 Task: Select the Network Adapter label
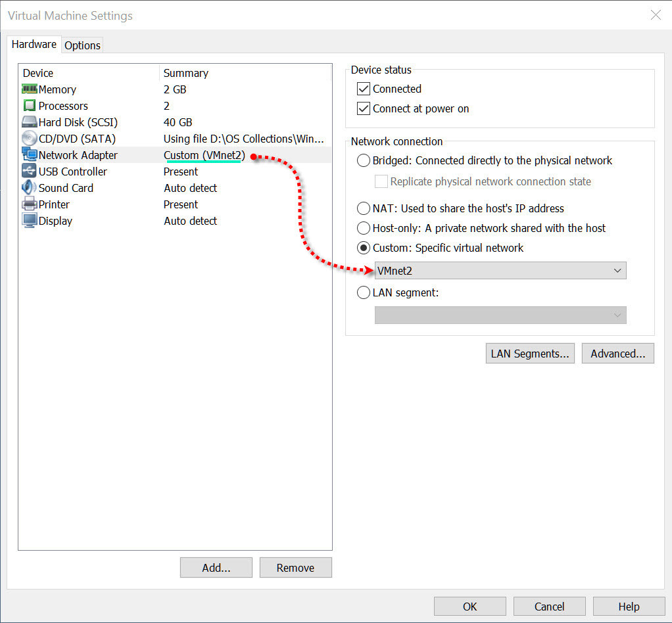pos(78,155)
